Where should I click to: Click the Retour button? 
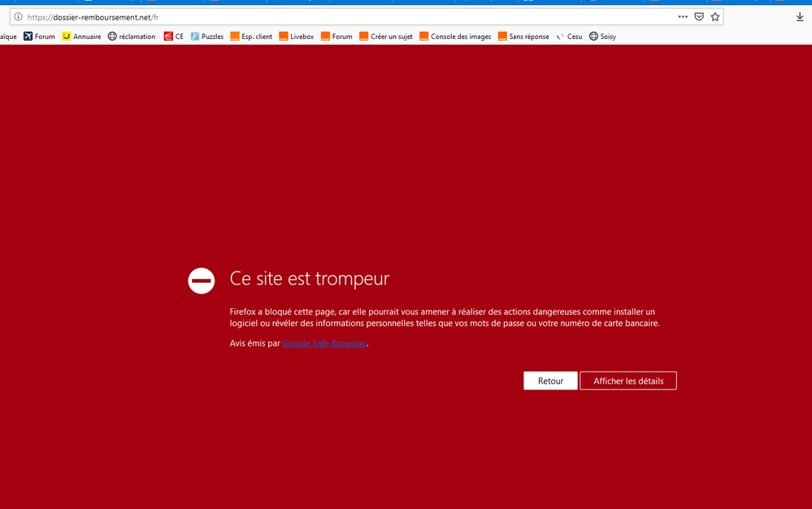pyautogui.click(x=550, y=381)
